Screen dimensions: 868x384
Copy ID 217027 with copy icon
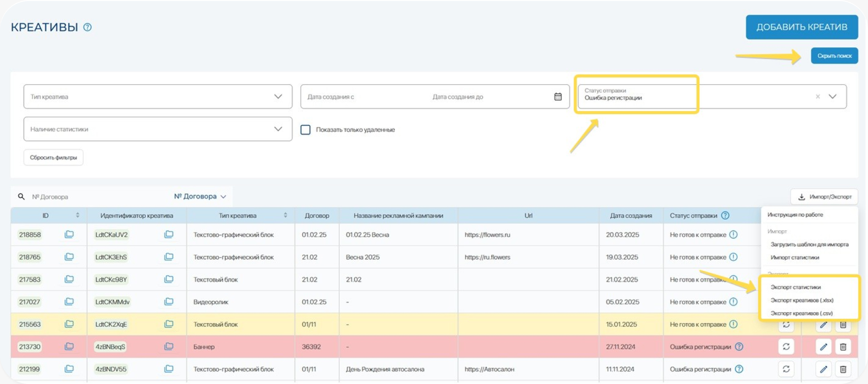pos(69,301)
